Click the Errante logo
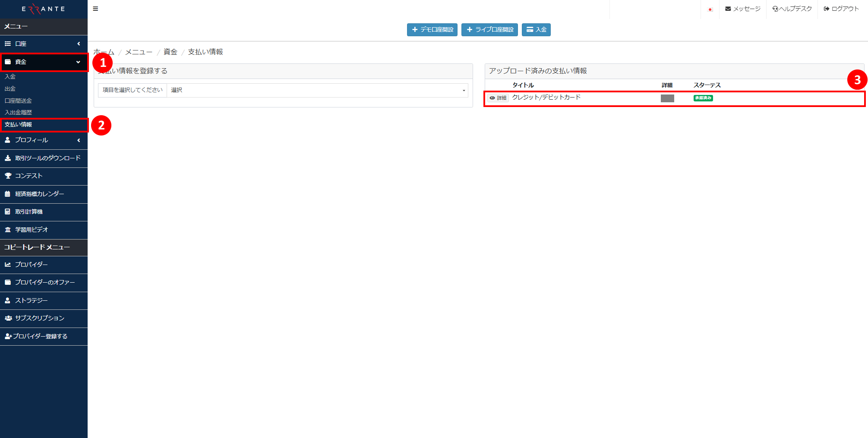This screenshot has height=438, width=868. coord(43,9)
